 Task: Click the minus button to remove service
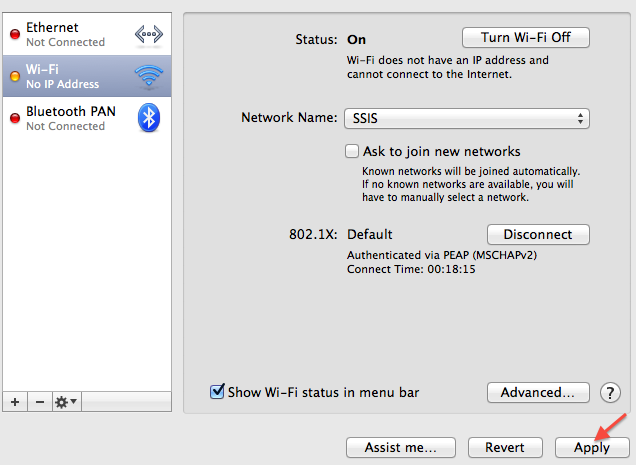(40, 401)
